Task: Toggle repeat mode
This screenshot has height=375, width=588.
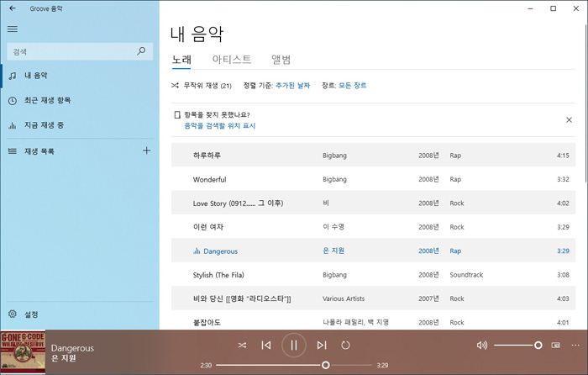Action: [x=345, y=345]
